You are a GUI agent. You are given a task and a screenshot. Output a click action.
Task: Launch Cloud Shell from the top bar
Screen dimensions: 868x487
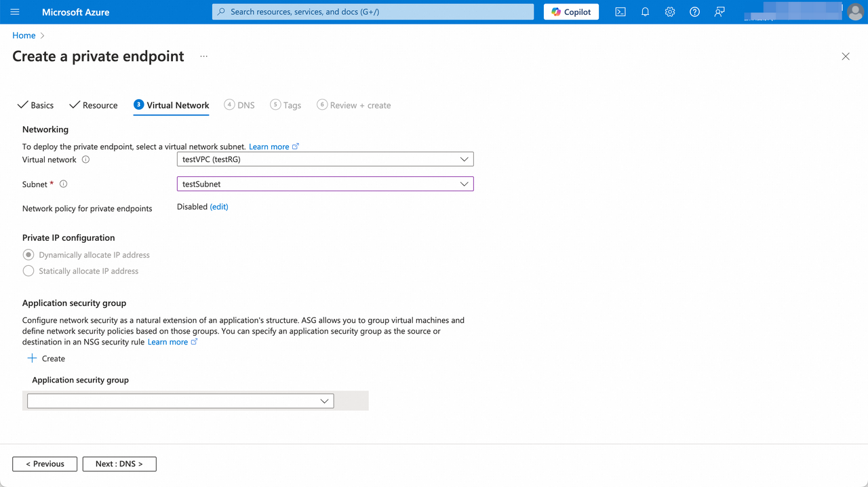620,12
